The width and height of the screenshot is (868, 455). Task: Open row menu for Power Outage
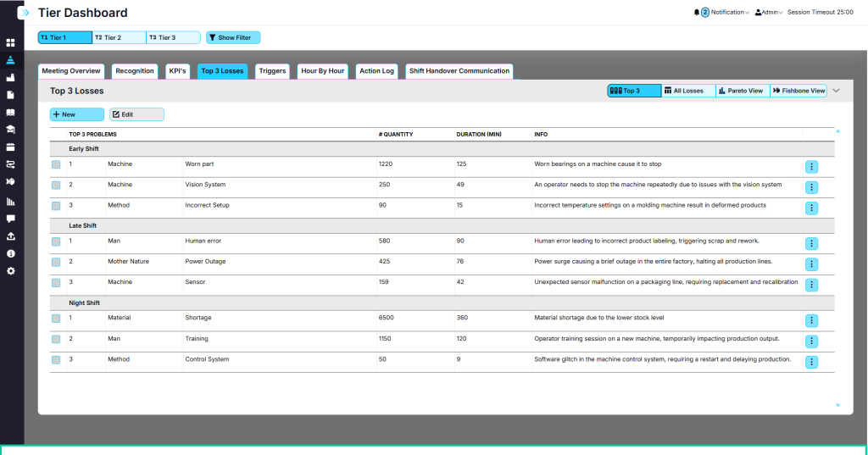(811, 264)
